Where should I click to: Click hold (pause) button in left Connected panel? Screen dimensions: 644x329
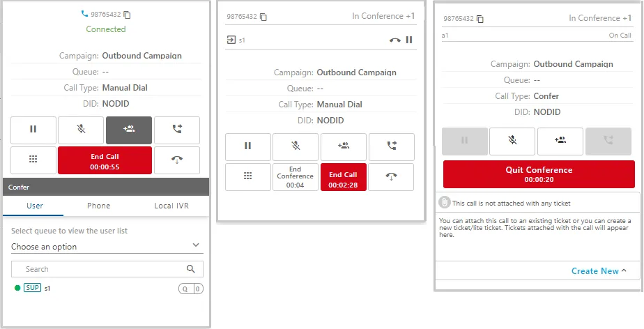click(x=33, y=130)
